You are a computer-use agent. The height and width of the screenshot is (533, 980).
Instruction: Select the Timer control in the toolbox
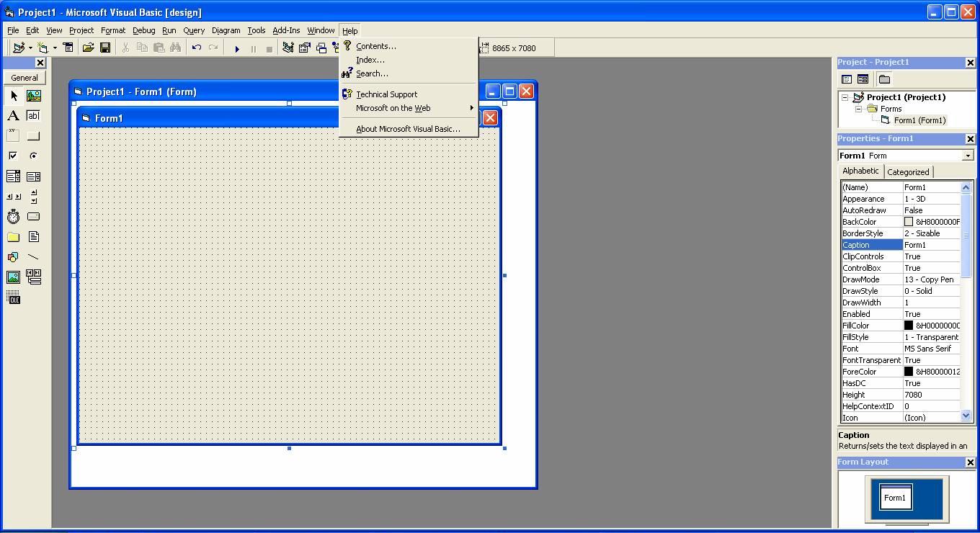tap(13, 216)
